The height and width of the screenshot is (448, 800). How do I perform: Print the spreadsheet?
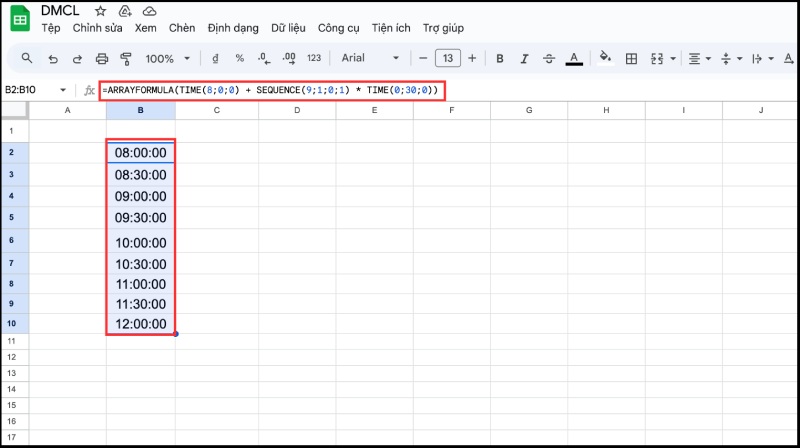click(102, 59)
